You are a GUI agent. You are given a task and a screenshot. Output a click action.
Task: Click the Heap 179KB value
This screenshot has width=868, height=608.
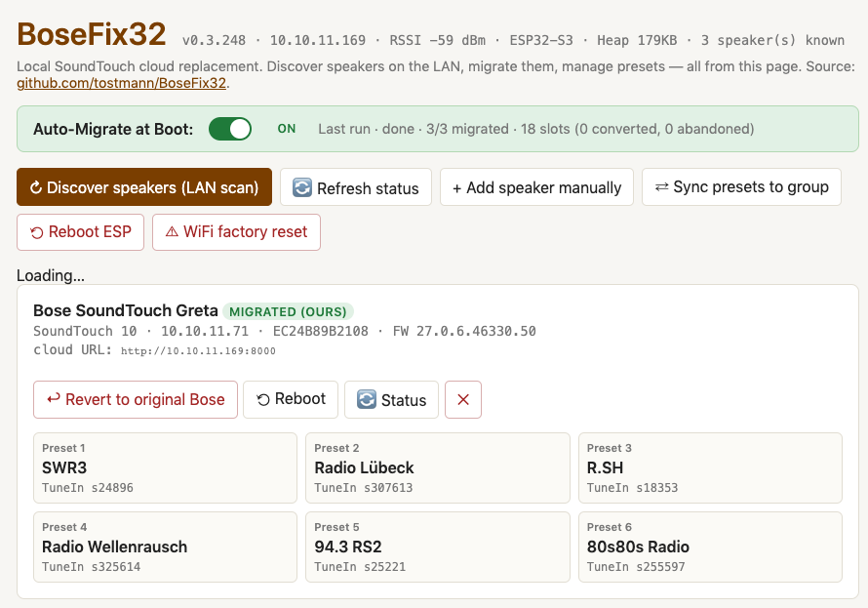click(637, 40)
